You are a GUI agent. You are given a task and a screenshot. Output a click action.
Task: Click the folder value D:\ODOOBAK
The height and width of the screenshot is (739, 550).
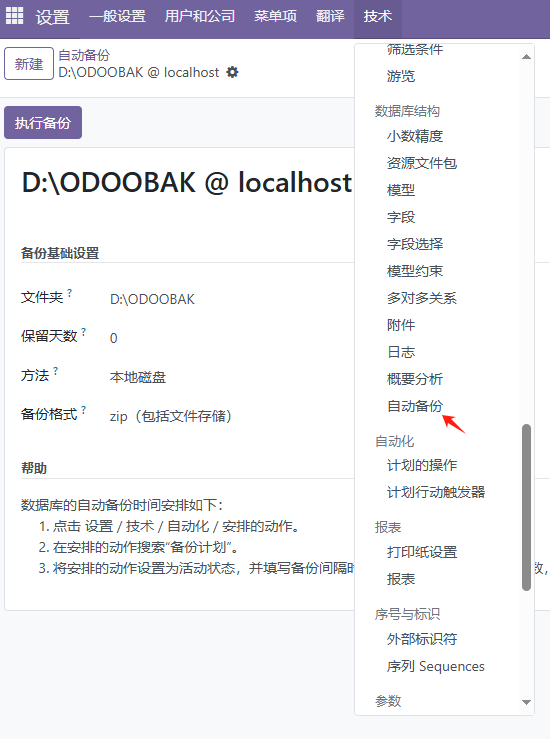(152, 299)
